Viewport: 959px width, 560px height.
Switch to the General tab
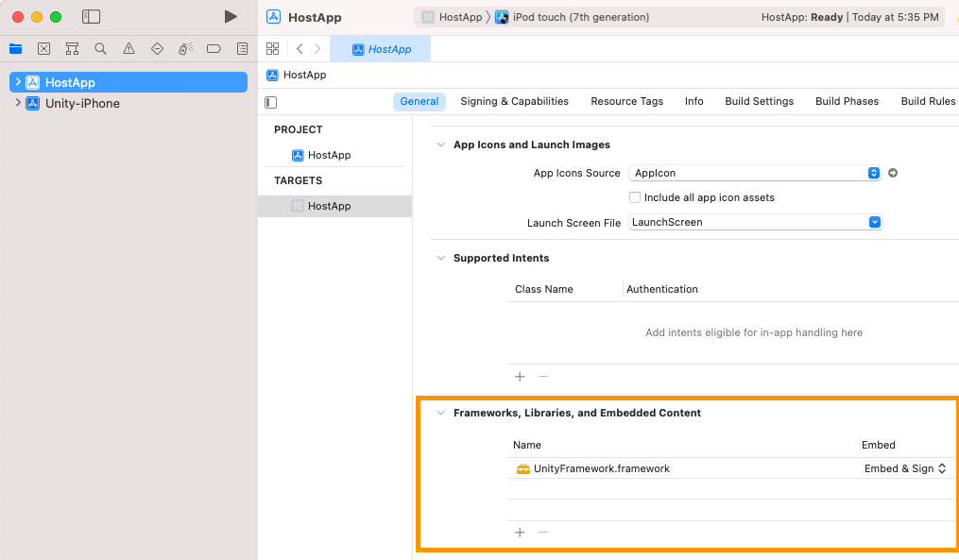tap(419, 101)
